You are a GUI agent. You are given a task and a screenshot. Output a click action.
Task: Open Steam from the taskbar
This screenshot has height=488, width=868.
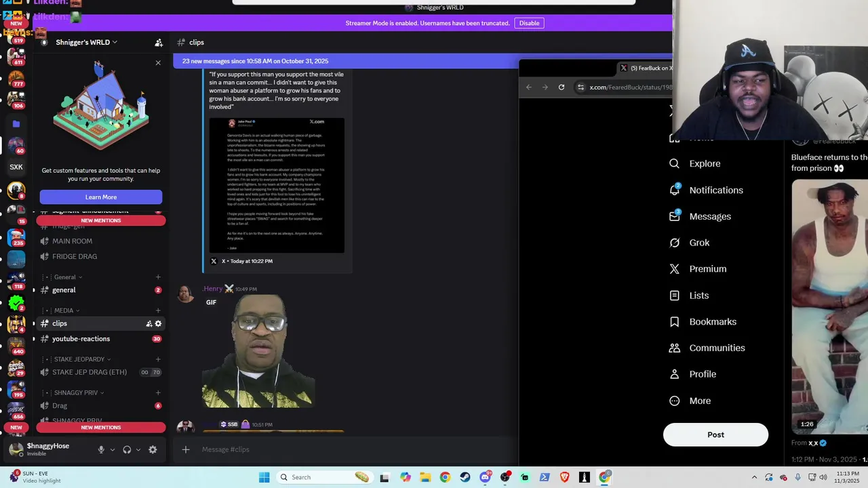pos(465,477)
